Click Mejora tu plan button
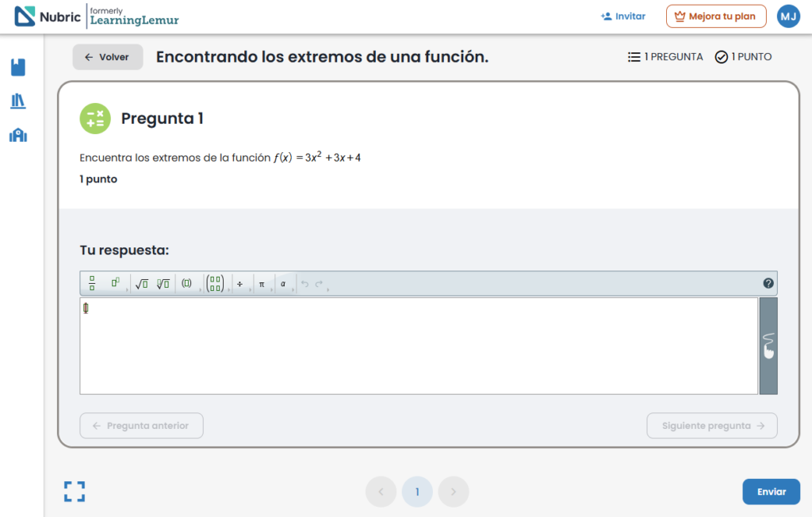The image size is (812, 517). tap(716, 16)
